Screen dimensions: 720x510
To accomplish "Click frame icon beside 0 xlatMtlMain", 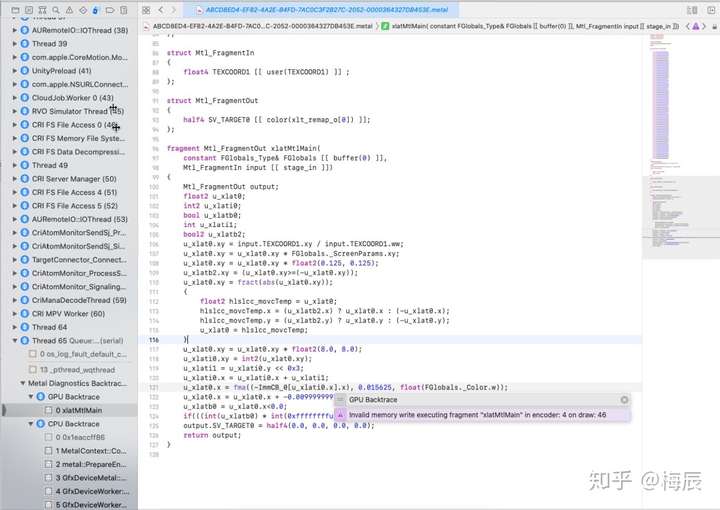I will coord(49,410).
